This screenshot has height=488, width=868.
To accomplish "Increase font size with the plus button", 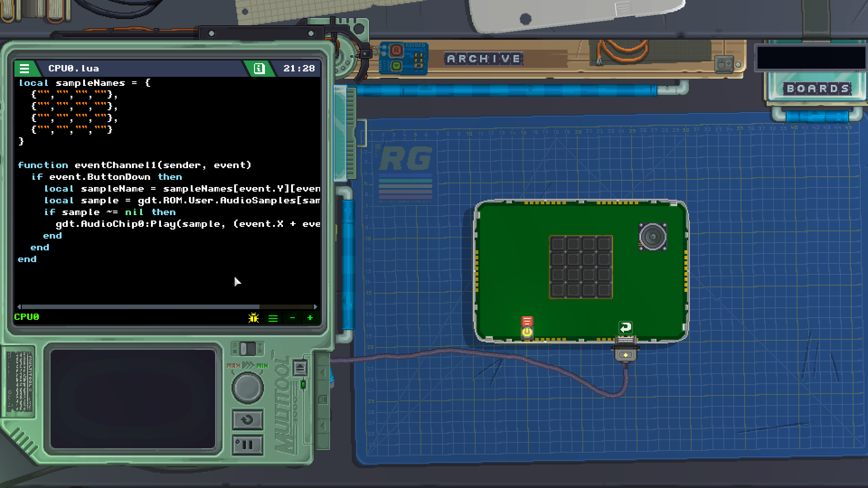I will [310, 318].
